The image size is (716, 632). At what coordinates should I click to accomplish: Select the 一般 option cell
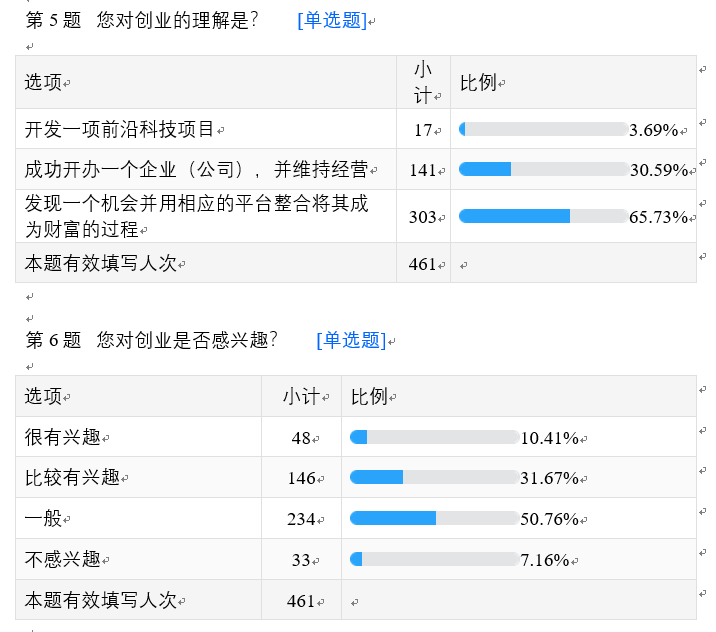click(43, 518)
